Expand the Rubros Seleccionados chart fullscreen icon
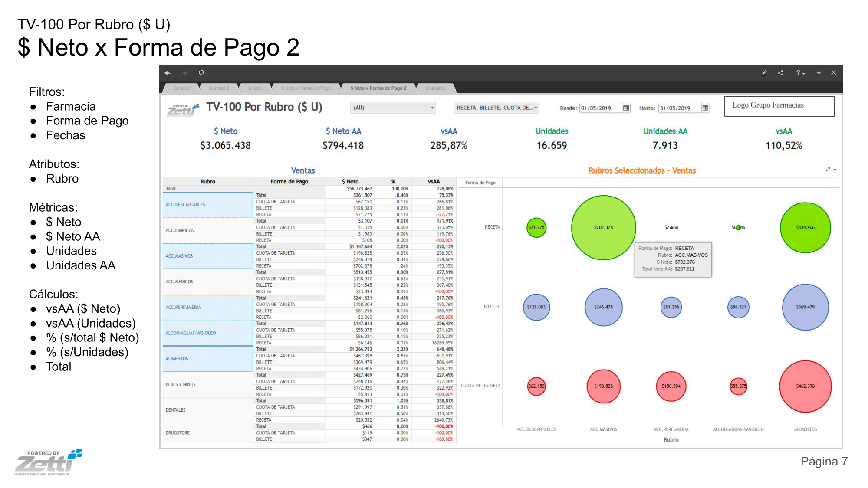 coord(828,170)
